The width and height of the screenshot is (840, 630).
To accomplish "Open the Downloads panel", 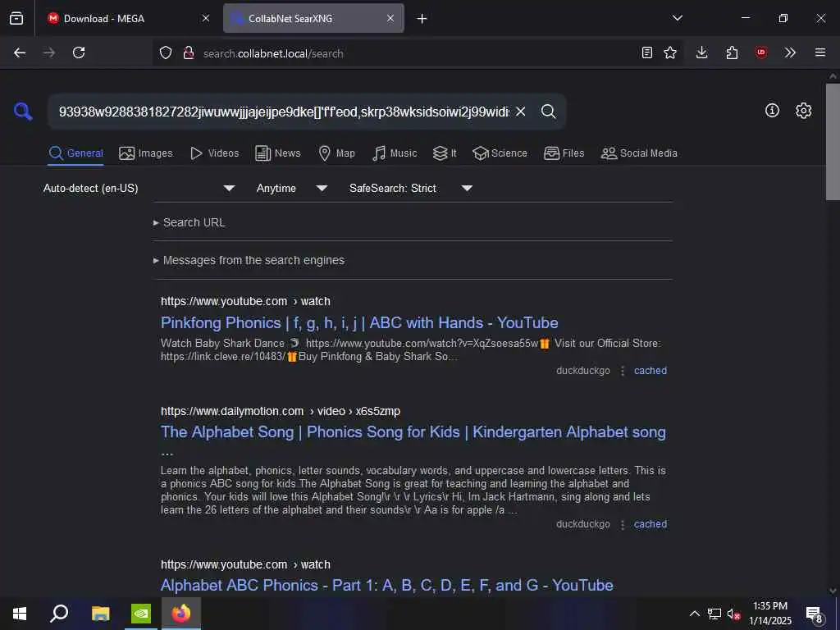I will click(x=702, y=52).
